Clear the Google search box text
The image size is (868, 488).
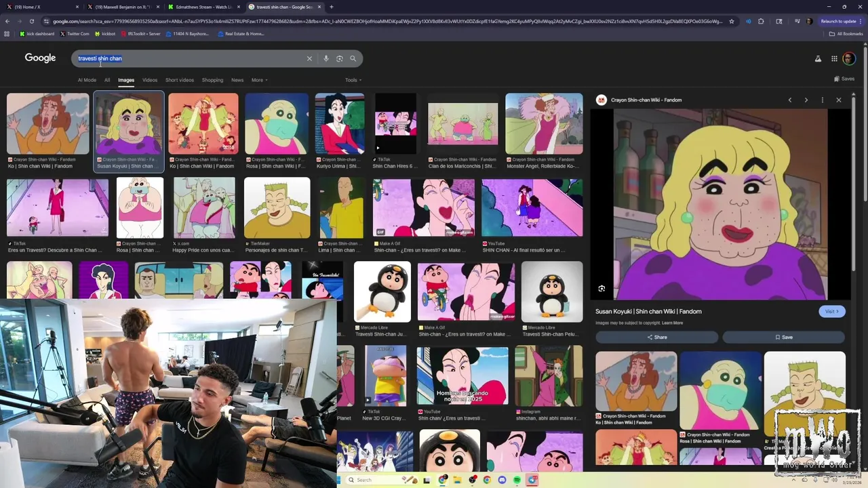click(309, 58)
